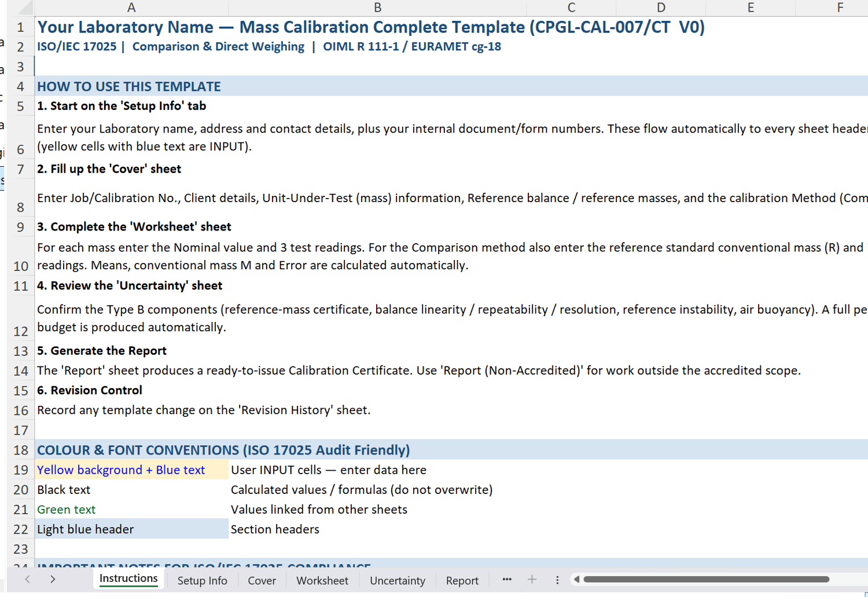Image resolution: width=868 pixels, height=597 pixels.
Task: Select the 'Green text' cell
Action: [x=131, y=510]
